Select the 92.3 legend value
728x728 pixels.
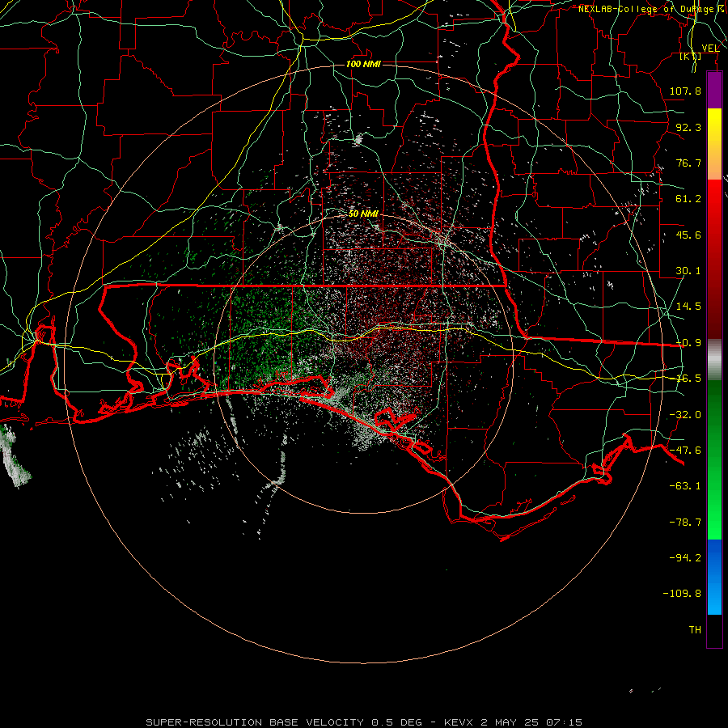click(688, 127)
